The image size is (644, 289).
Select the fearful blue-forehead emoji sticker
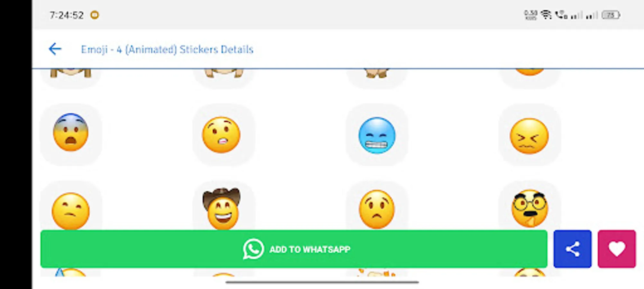click(71, 132)
